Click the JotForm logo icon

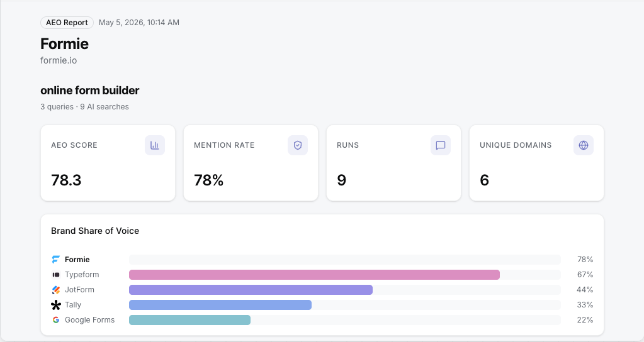[56, 290]
